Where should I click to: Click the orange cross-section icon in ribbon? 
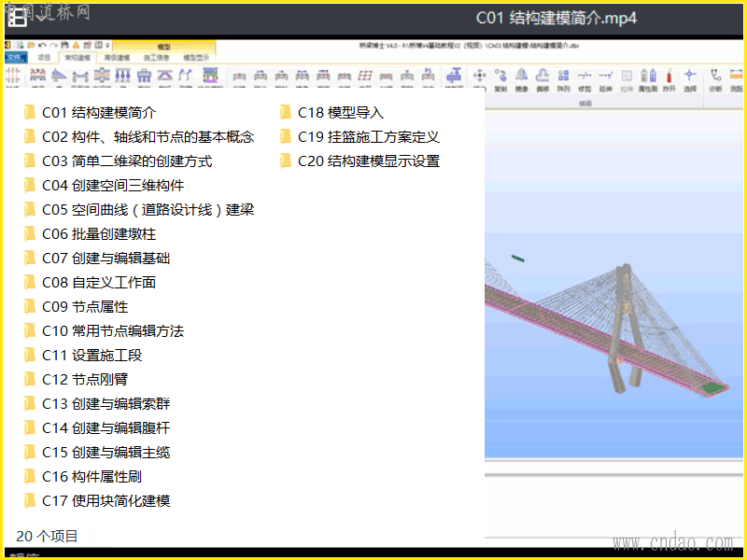pyautogui.click(x=102, y=76)
